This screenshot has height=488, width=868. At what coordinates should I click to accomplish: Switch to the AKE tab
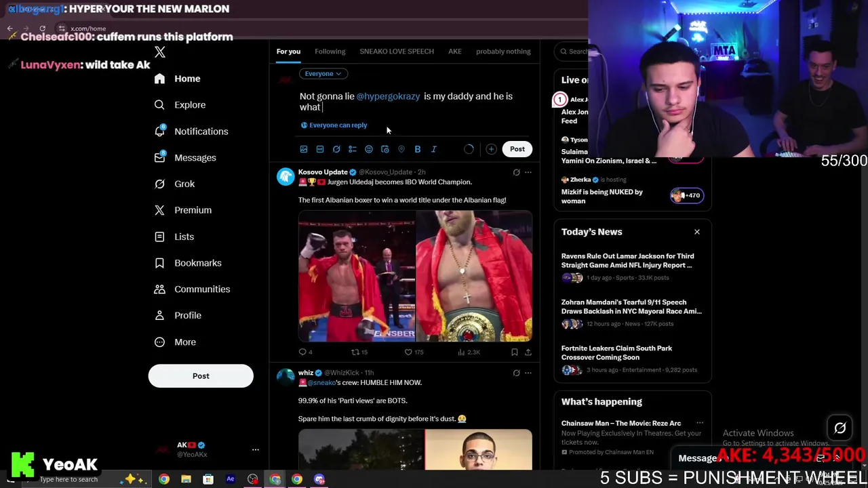coord(455,52)
